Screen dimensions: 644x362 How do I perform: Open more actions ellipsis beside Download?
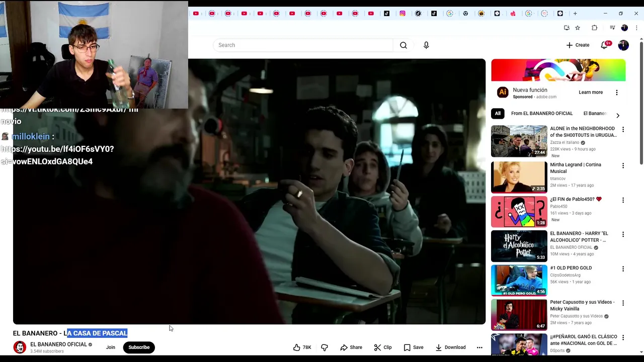pyautogui.click(x=479, y=347)
